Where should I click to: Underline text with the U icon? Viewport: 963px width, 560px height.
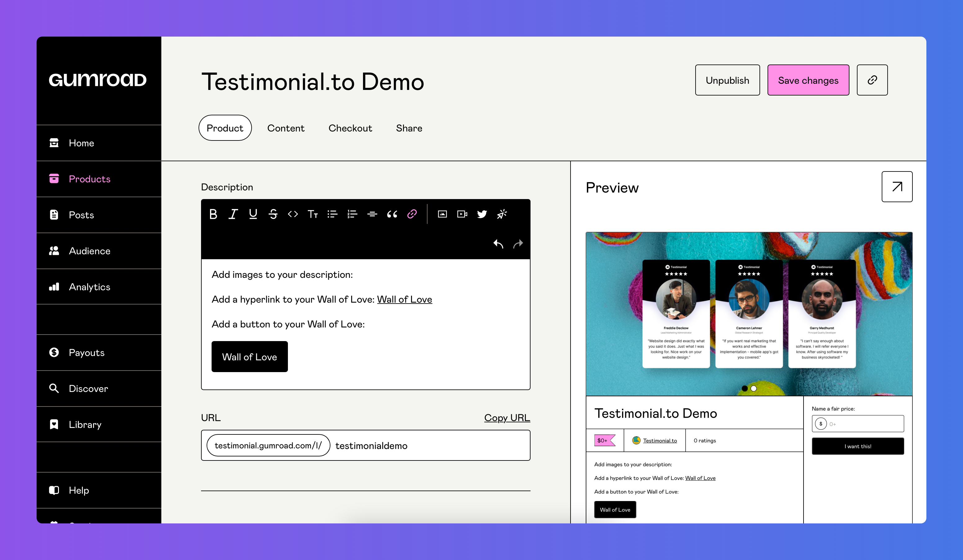253,214
